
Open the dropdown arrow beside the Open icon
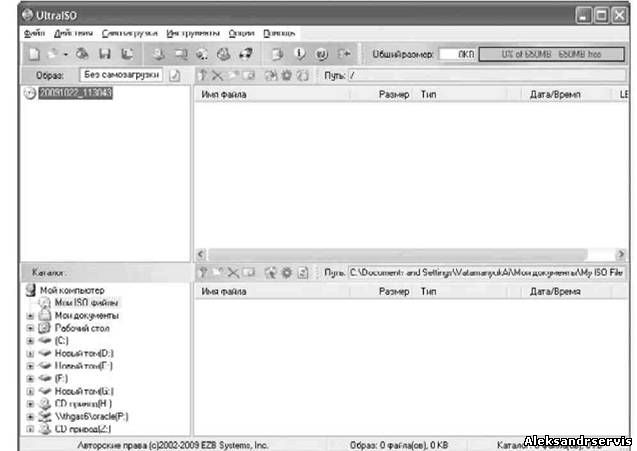[66, 54]
